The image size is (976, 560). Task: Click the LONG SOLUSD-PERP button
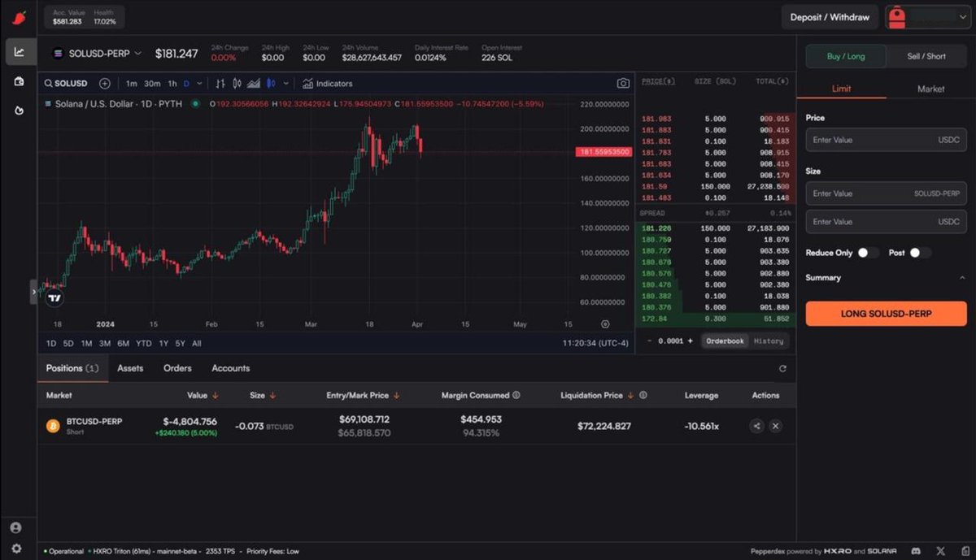887,314
